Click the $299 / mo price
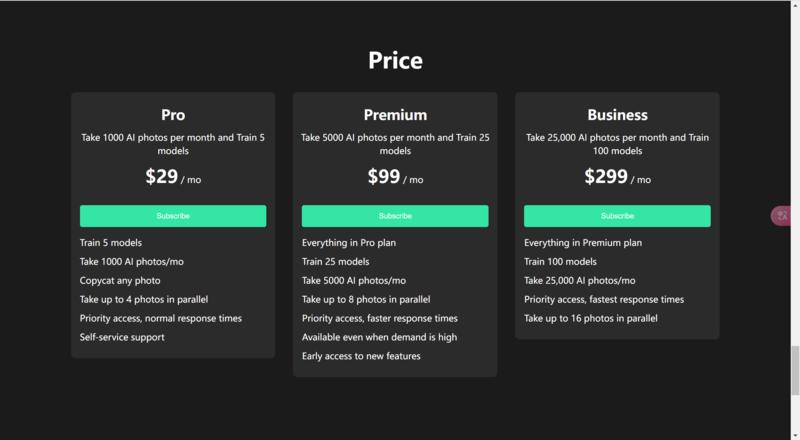This screenshot has height=440, width=800. [x=617, y=177]
